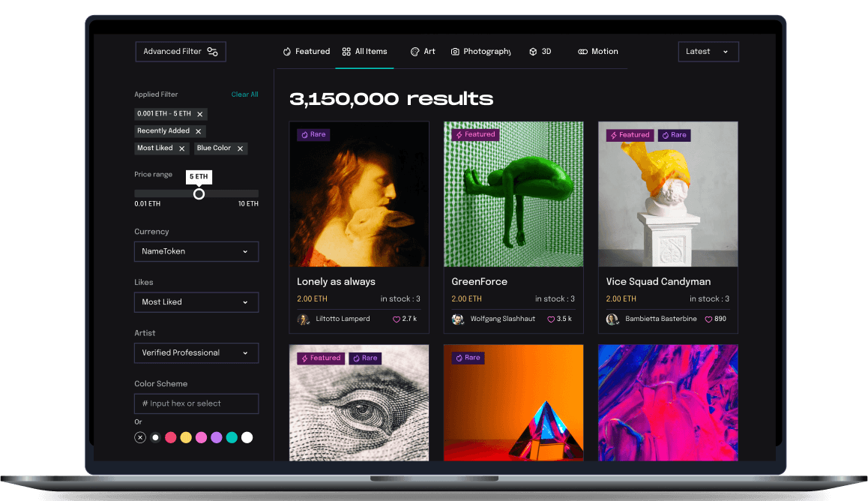Screen dimensions: 868x501
Task: Click the Advanced Filter button
Action: point(180,52)
